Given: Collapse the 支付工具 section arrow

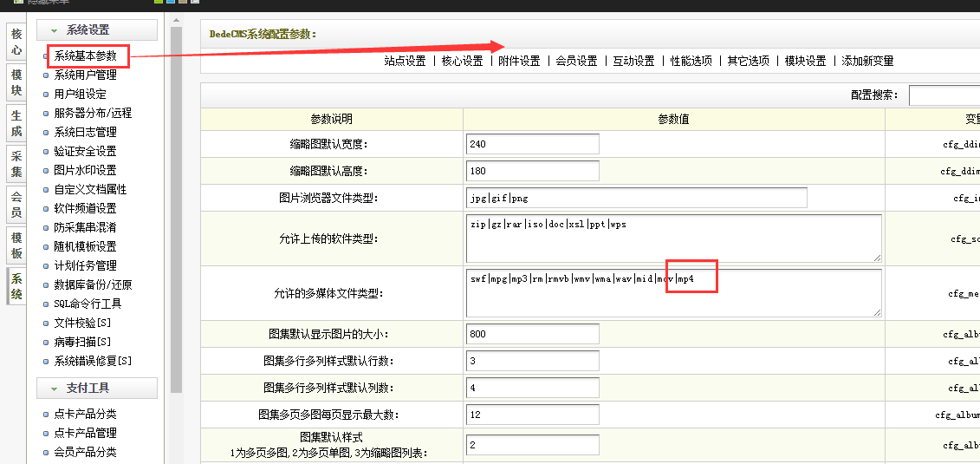Looking at the screenshot, I should 55,389.
